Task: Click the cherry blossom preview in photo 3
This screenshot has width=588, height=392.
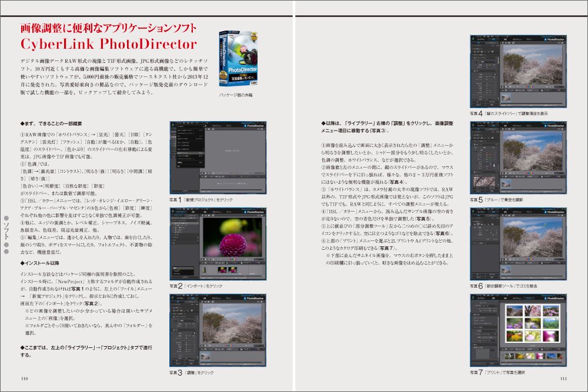Action: pyautogui.click(x=232, y=323)
